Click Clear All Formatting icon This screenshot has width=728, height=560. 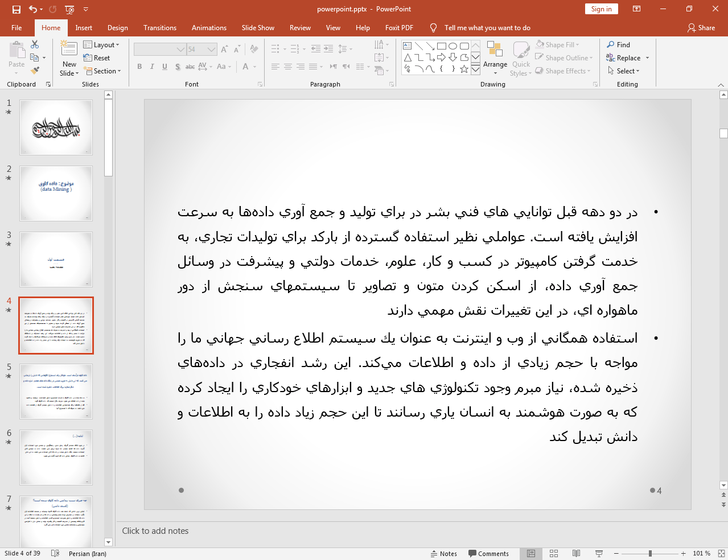254,50
